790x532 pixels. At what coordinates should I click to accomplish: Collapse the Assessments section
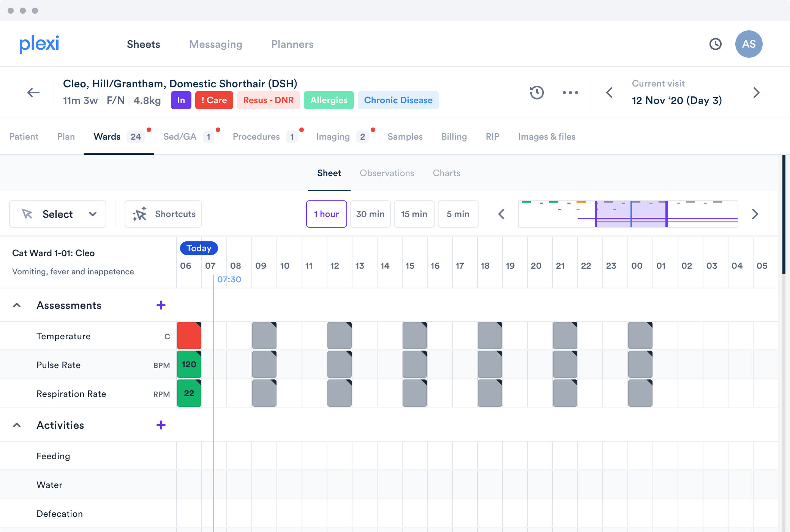[17, 305]
